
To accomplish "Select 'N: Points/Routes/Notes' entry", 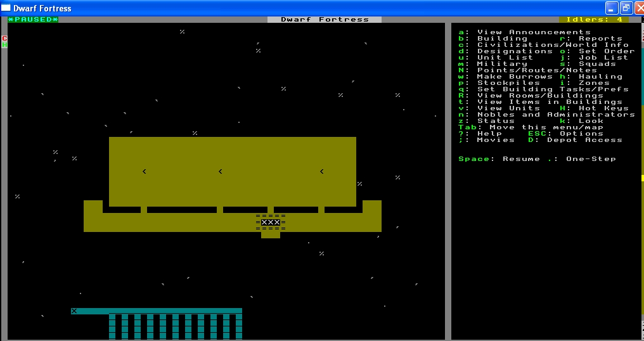I will pos(528,70).
